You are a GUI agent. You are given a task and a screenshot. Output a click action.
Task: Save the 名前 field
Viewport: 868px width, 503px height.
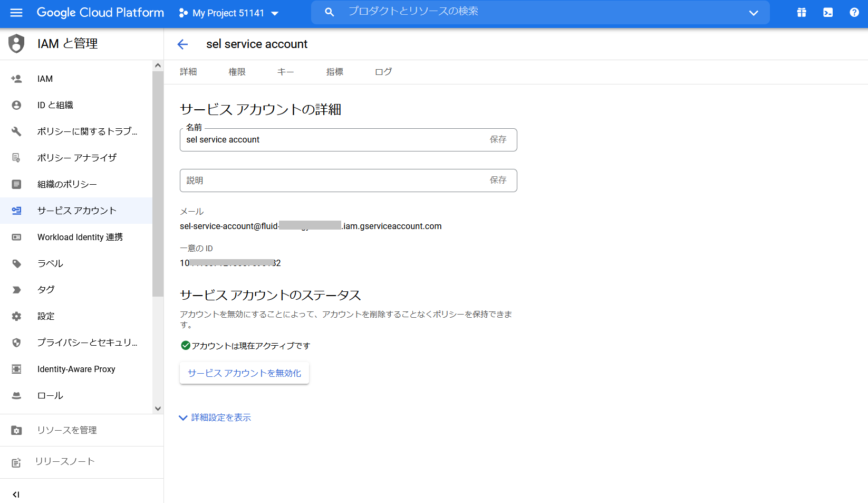coord(498,139)
